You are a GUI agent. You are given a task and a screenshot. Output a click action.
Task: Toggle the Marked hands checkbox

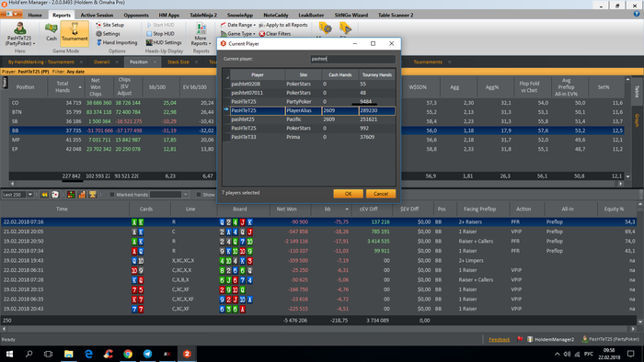click(111, 195)
